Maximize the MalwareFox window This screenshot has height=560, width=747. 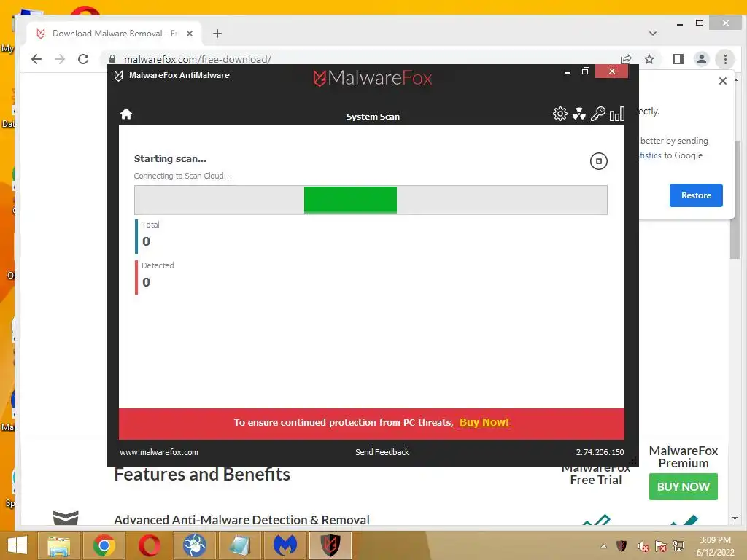click(586, 71)
